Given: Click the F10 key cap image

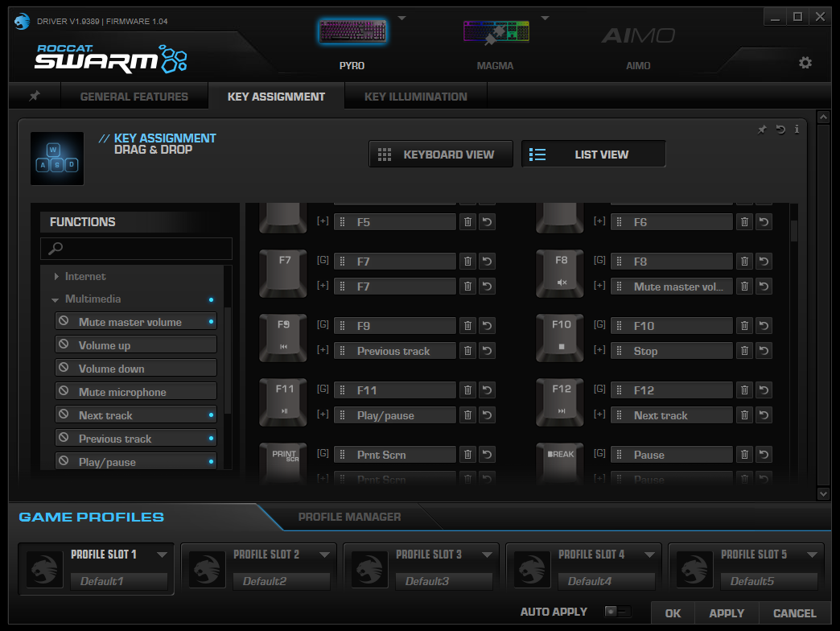Looking at the screenshot, I should click(560, 337).
